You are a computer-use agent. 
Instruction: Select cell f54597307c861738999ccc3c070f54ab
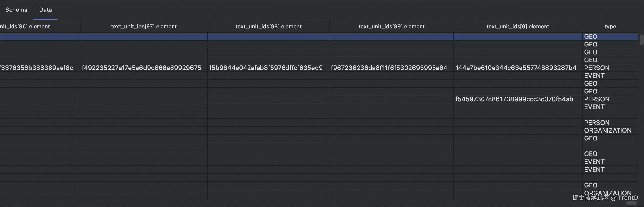[518, 99]
